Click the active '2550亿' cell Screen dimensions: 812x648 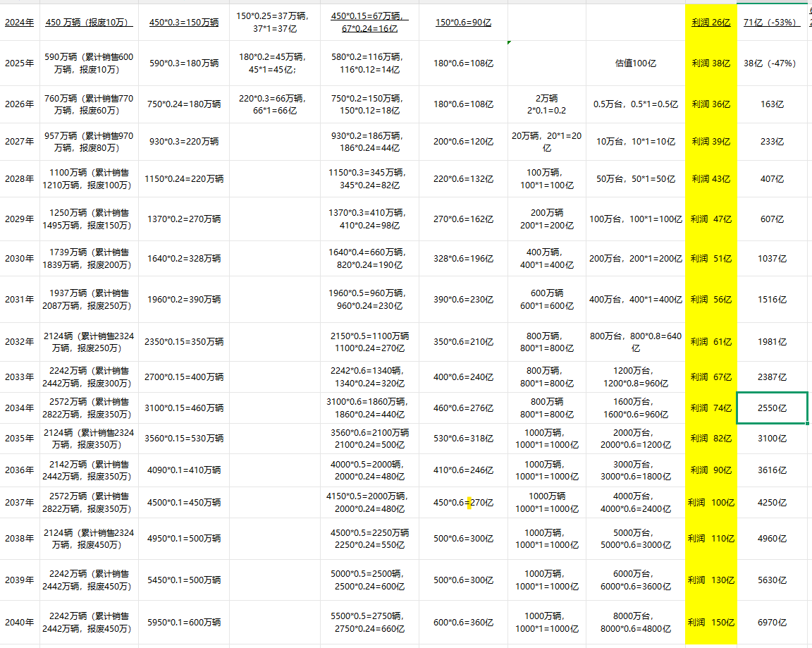772,408
